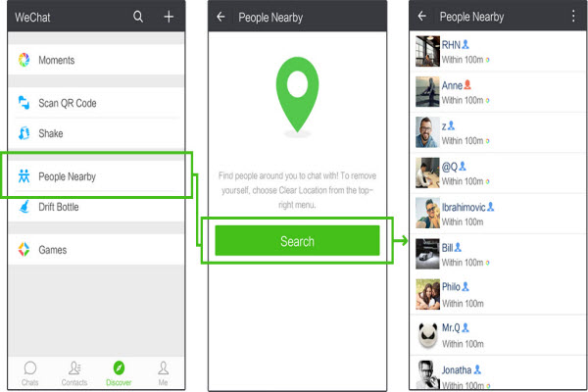Go back from People Nearby search screen
The width and height of the screenshot is (588, 392).
tap(220, 17)
